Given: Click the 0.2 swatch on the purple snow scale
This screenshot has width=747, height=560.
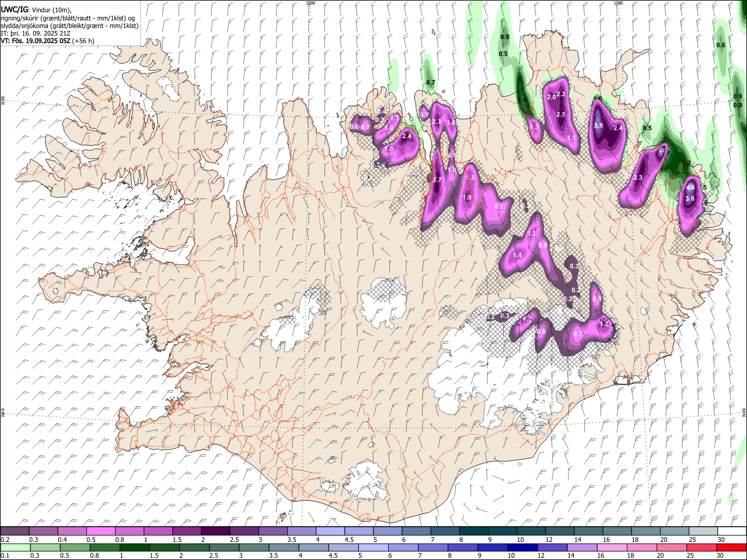Looking at the screenshot, I should [x=15, y=531].
